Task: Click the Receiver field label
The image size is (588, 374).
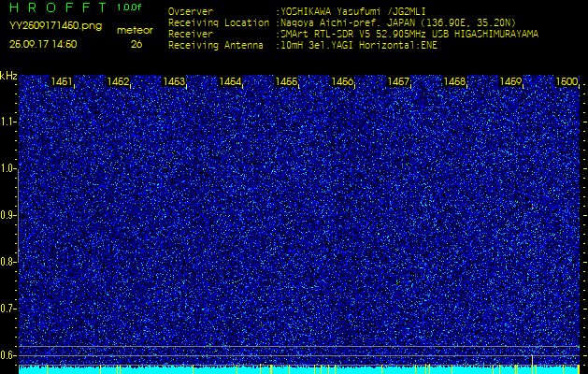Action: [191, 35]
